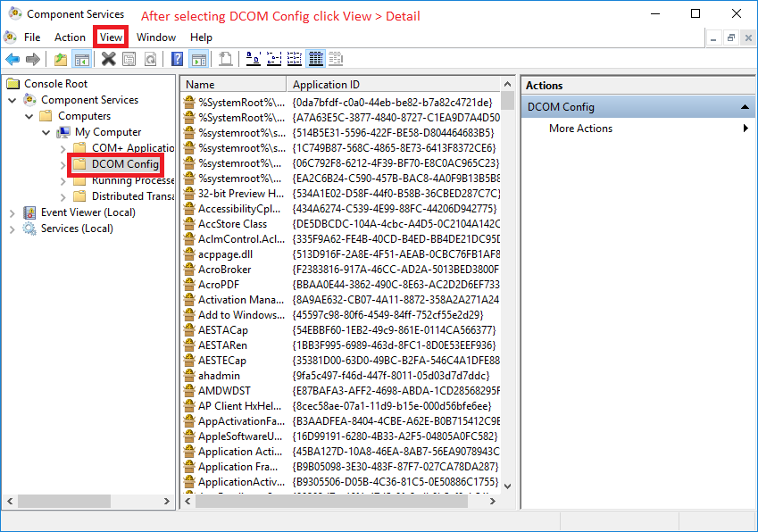Click More Actions in Actions pane
The width and height of the screenshot is (758, 532).
point(580,129)
